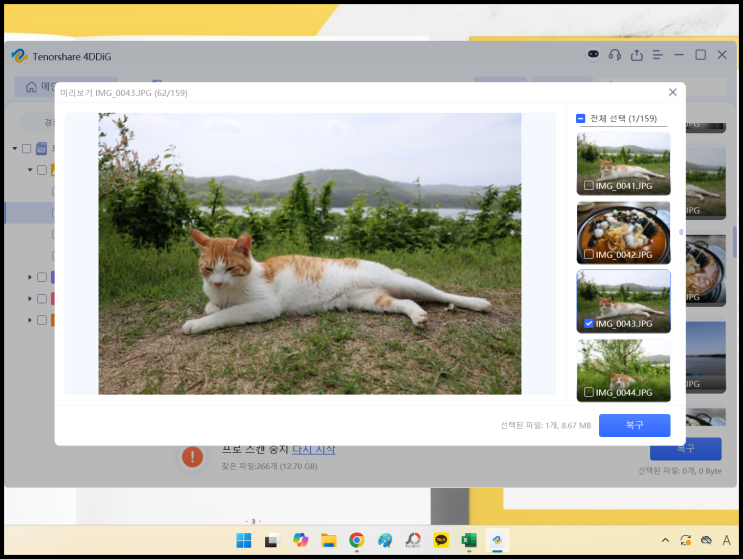Open KakaoTalk from the taskbar
This screenshot has width=743, height=559.
coord(441,540)
